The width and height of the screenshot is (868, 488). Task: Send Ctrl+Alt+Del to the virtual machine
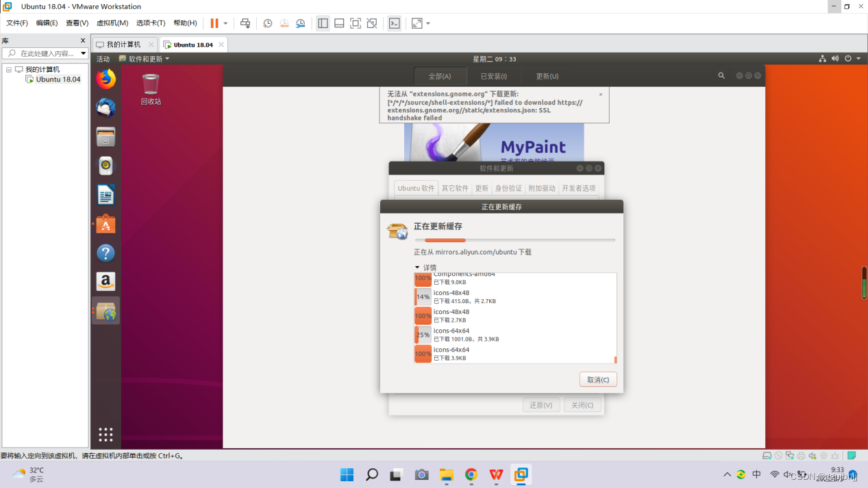[x=245, y=23]
